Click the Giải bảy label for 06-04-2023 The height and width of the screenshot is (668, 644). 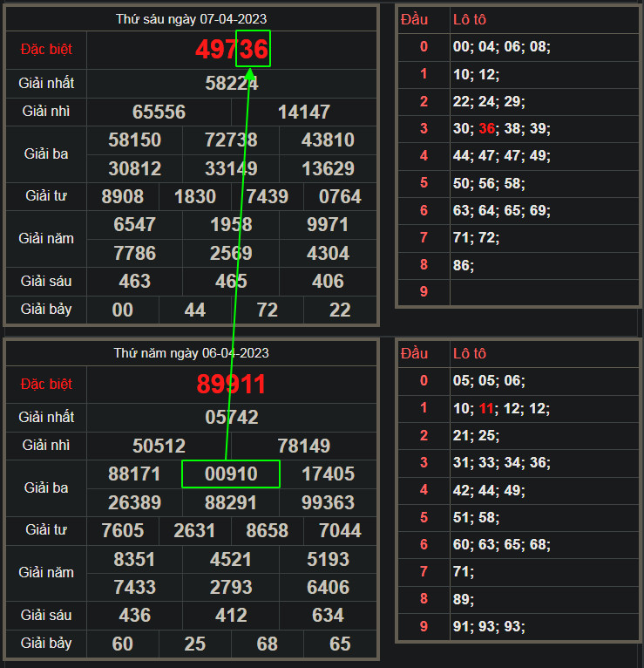click(x=45, y=644)
